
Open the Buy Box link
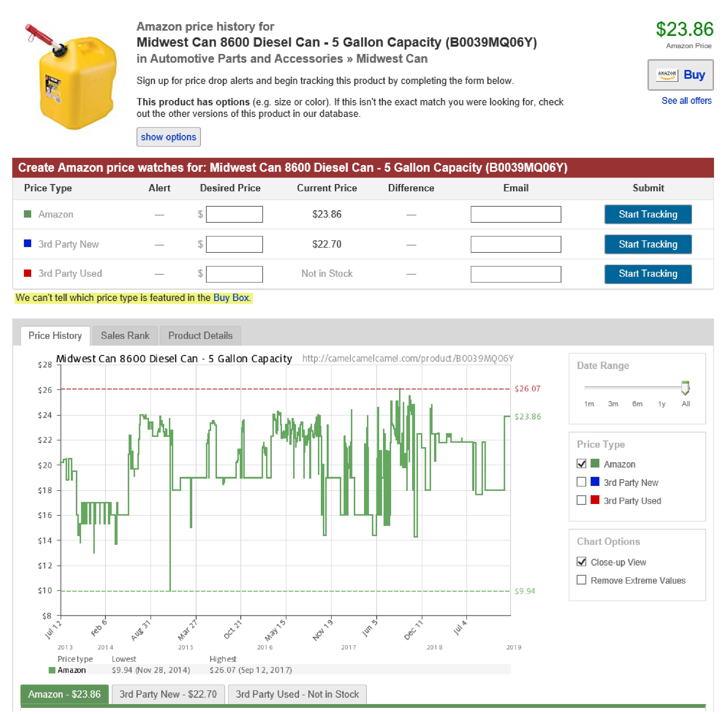tap(231, 298)
